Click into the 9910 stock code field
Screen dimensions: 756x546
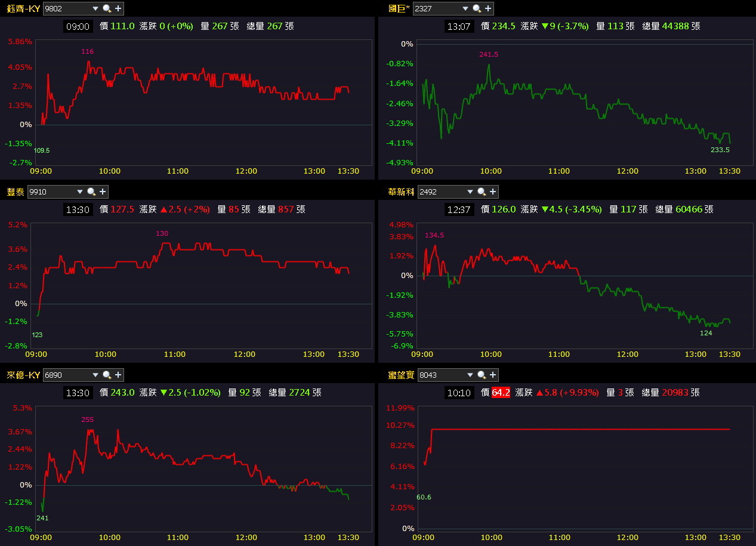pyautogui.click(x=51, y=192)
